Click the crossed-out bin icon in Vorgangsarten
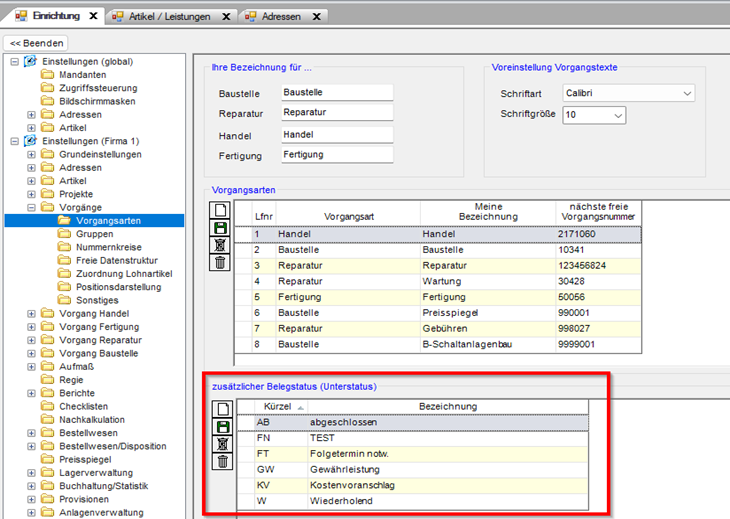Screen dimensions: 730x519 (221, 245)
